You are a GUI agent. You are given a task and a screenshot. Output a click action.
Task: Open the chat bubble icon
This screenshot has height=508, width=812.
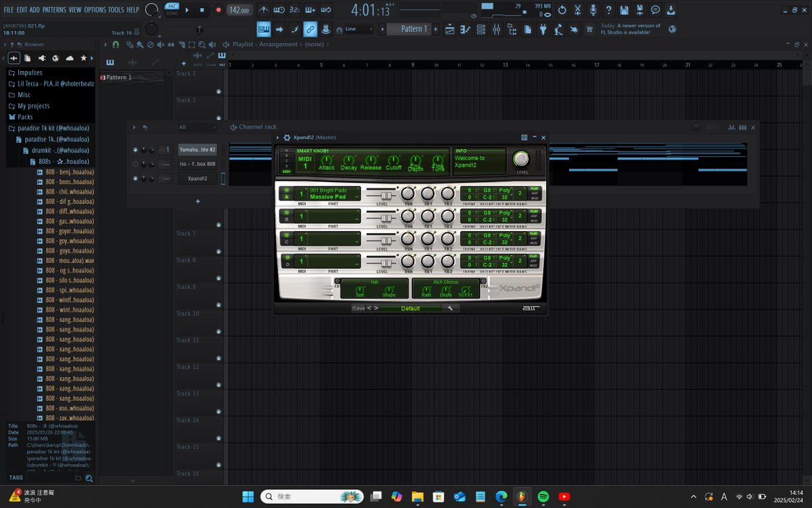click(655, 10)
